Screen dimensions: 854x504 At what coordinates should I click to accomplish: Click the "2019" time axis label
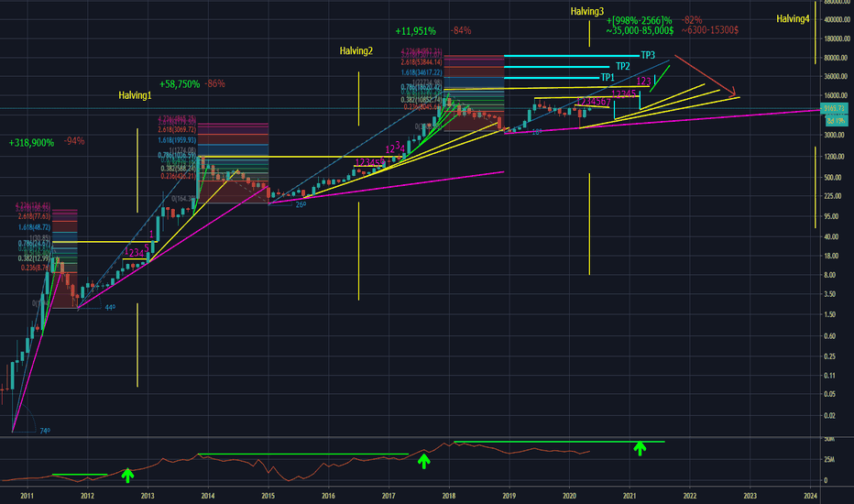point(509,496)
